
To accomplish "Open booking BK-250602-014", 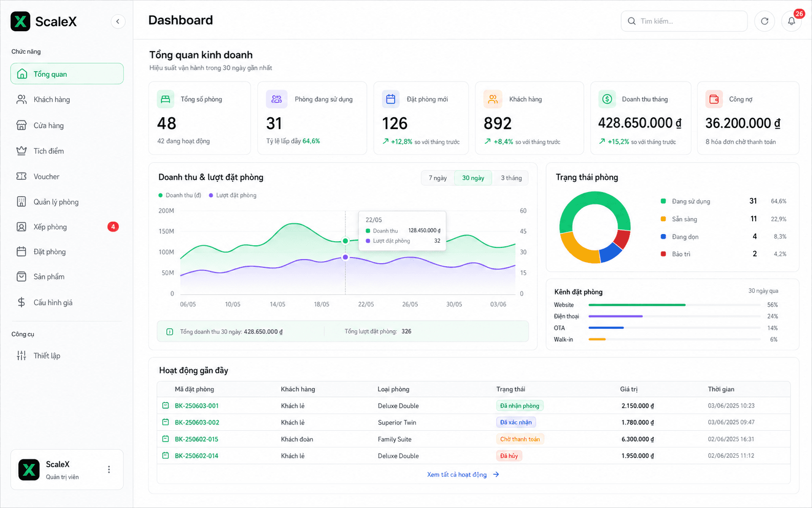I will pos(197,456).
